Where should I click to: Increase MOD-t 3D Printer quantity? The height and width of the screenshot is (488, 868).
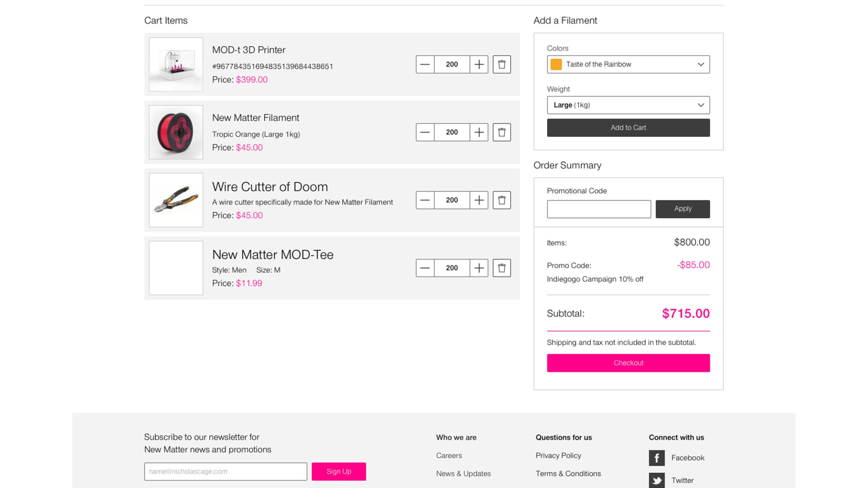tap(479, 64)
